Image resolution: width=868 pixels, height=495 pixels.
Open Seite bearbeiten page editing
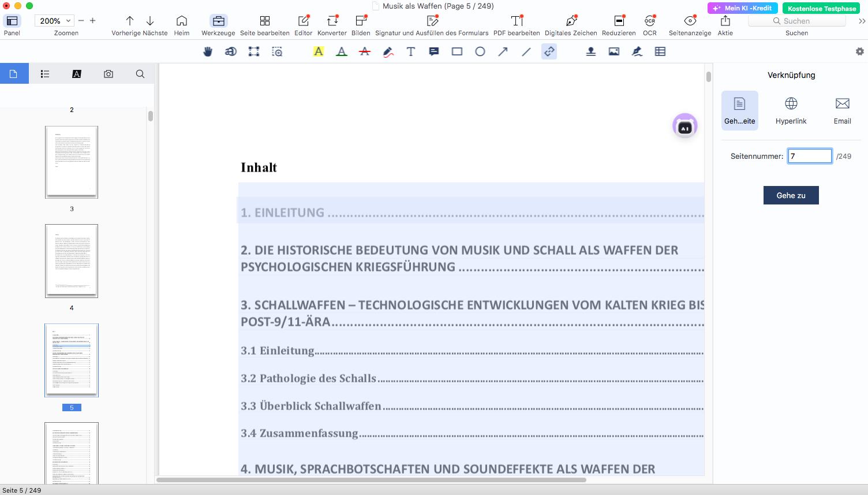click(265, 21)
